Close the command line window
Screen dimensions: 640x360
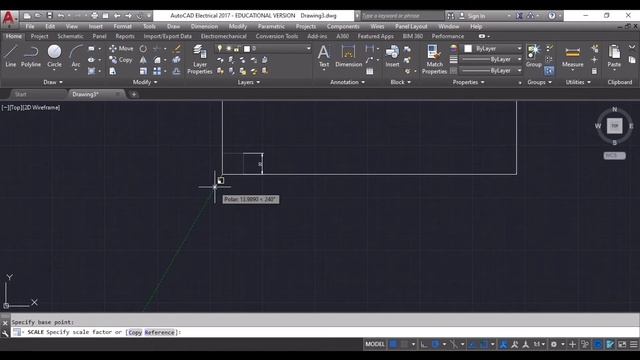5,323
